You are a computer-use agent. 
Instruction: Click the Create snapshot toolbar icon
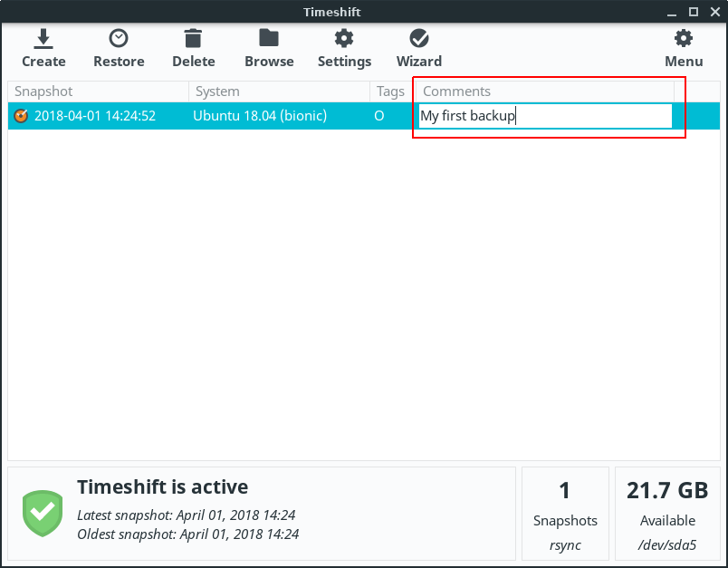click(43, 39)
